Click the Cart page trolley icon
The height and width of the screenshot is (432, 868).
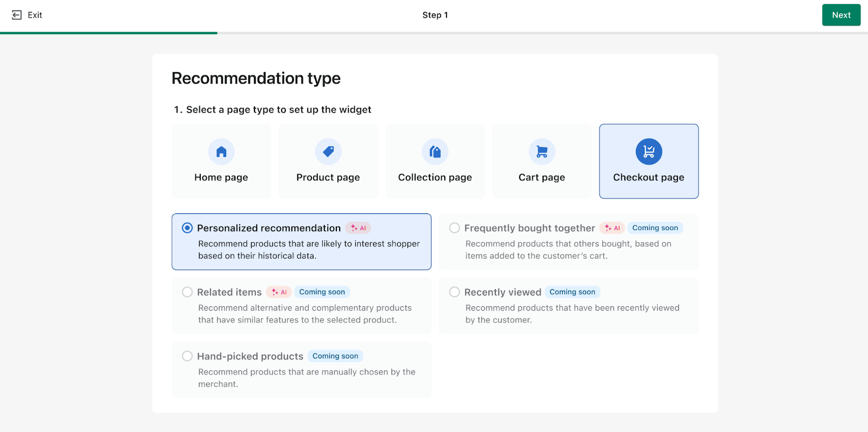(x=541, y=151)
